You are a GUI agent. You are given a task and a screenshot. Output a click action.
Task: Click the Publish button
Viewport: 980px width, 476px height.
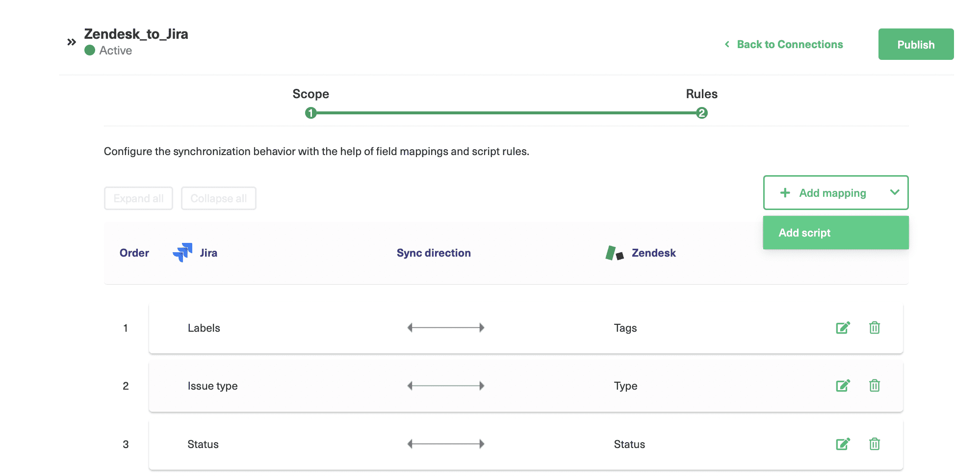tap(915, 44)
